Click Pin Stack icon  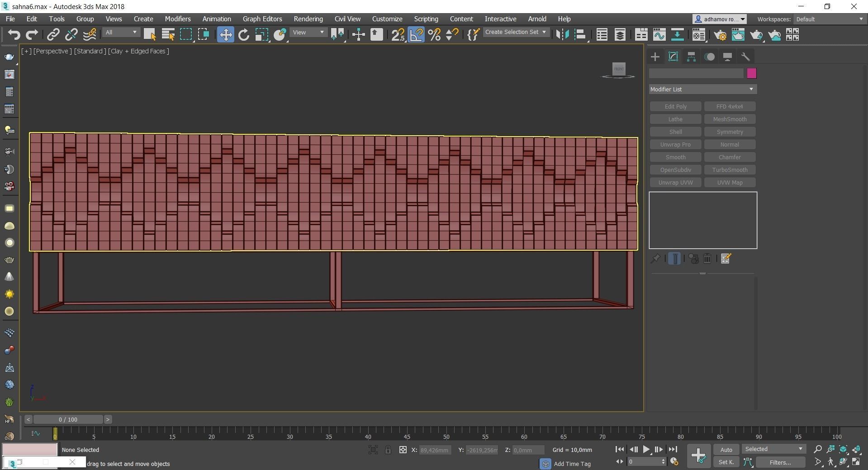point(655,259)
